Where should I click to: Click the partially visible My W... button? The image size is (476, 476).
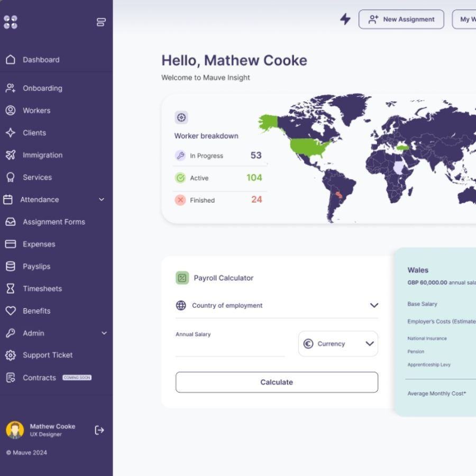464,20
